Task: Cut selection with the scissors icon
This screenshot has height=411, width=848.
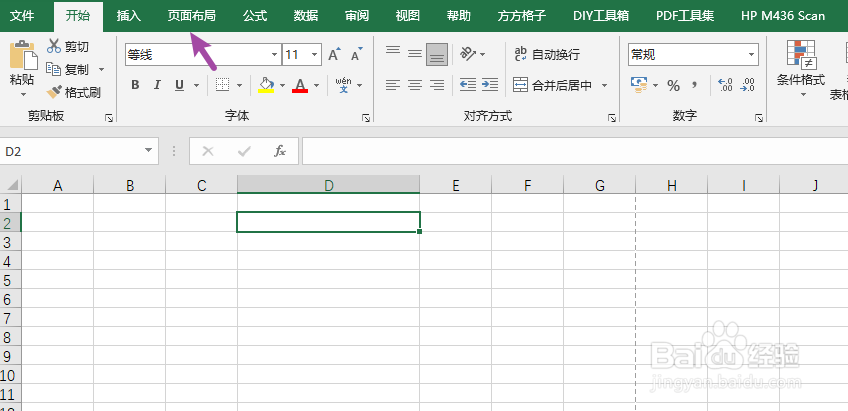Action: 54,47
